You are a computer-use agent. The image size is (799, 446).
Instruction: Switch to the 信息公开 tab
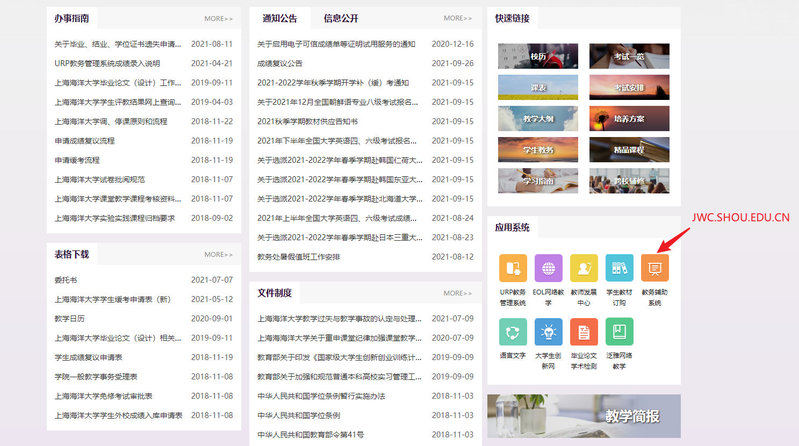coord(340,19)
